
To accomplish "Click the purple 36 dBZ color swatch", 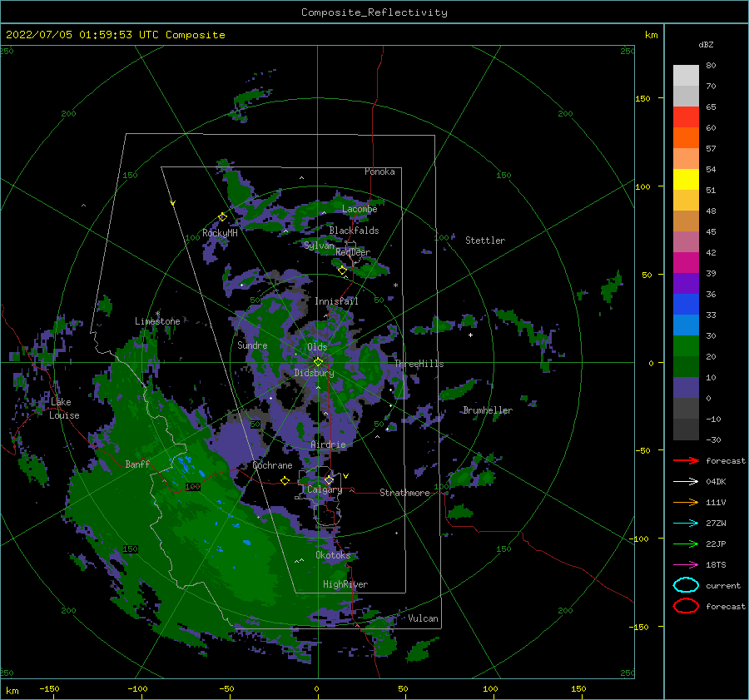I will click(x=686, y=283).
